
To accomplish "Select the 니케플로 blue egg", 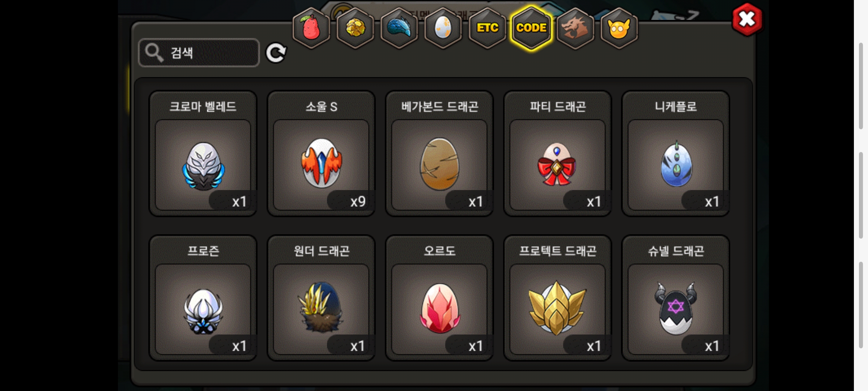I will coord(676,154).
